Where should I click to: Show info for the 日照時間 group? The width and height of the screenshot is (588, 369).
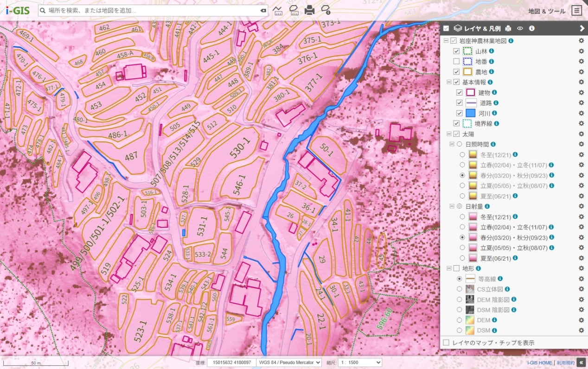(x=493, y=144)
